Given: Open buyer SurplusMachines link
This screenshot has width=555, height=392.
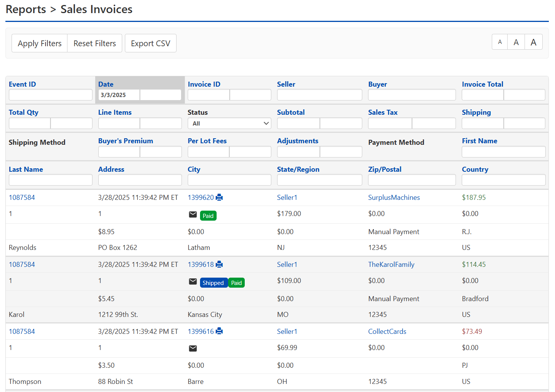Looking at the screenshot, I should tap(394, 198).
